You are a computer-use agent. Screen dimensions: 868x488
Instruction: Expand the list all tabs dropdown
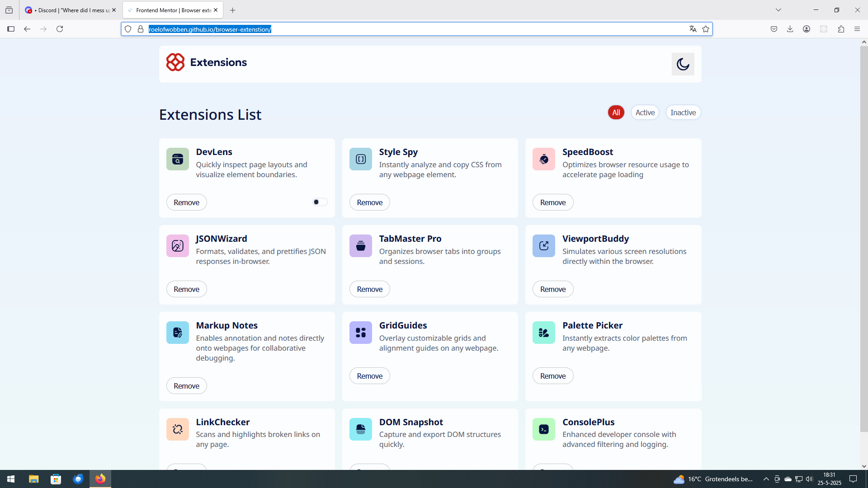point(778,10)
